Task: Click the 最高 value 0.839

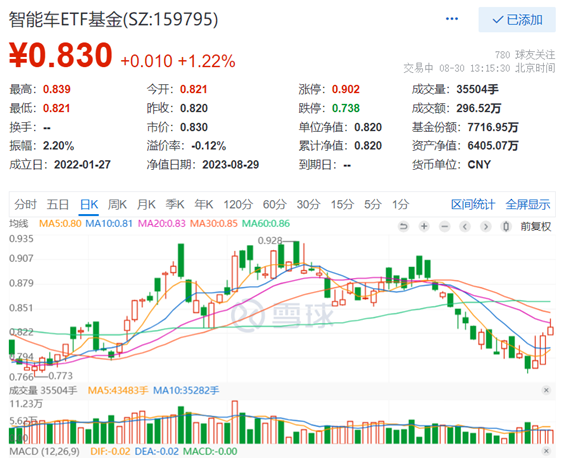Action: point(56,89)
